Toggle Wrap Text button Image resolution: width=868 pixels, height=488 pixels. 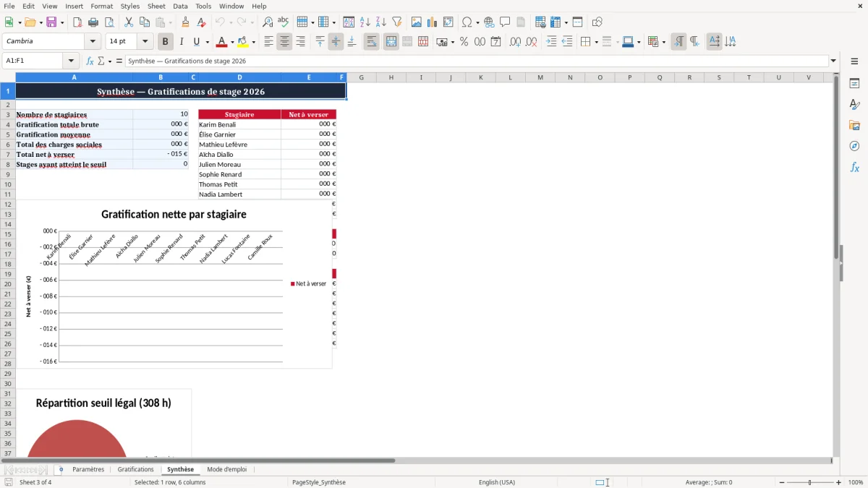[372, 42]
